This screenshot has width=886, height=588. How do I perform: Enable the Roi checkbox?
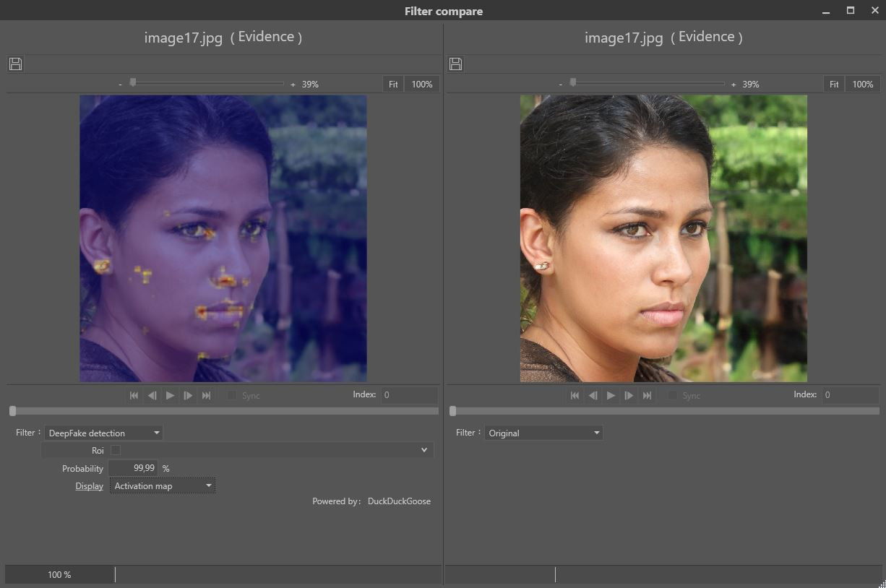point(116,450)
